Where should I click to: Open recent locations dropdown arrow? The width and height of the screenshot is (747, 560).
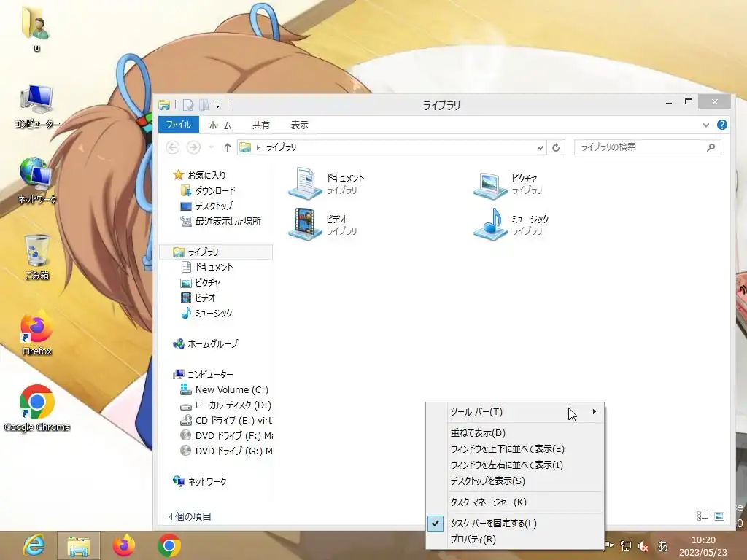(x=212, y=147)
